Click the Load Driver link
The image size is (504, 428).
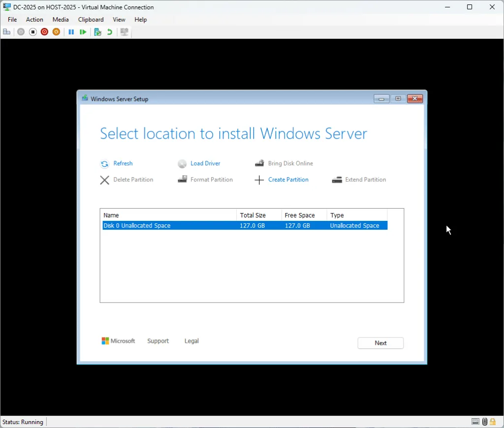point(205,163)
